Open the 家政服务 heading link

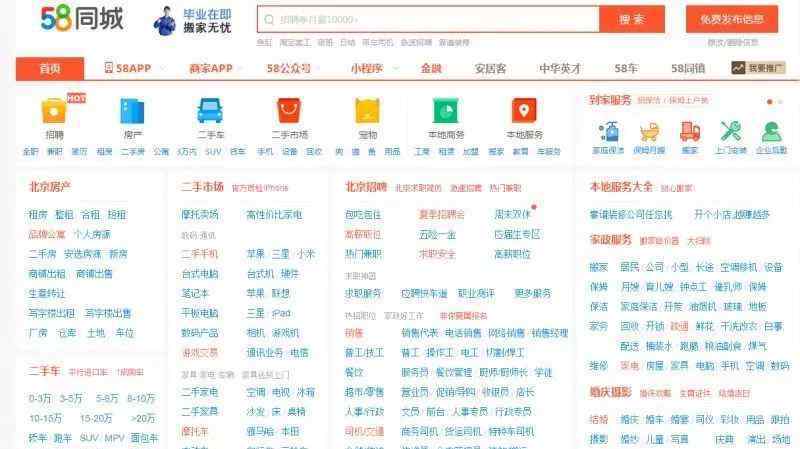tap(611, 239)
